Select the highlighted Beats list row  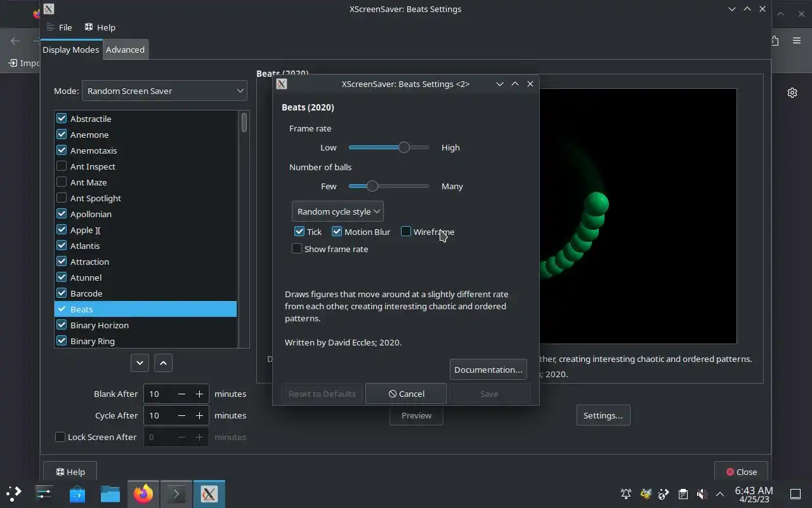(145, 309)
